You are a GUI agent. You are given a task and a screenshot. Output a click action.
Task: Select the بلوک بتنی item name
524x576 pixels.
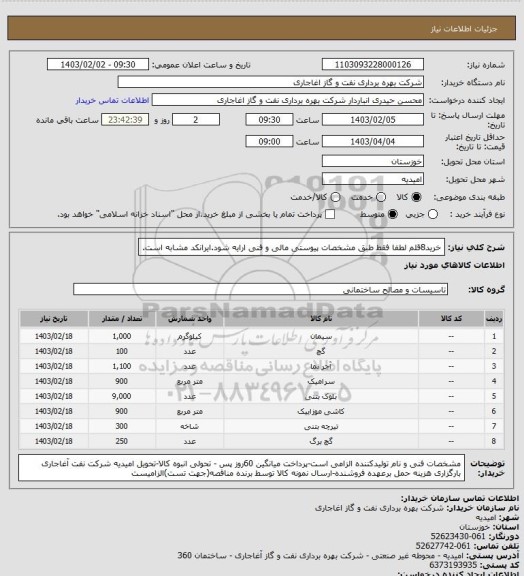(321, 396)
